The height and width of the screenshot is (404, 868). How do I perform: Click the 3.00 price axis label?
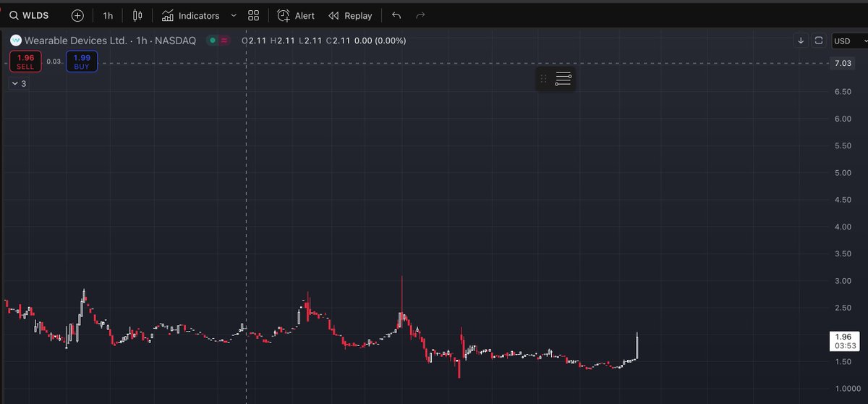pyautogui.click(x=842, y=281)
